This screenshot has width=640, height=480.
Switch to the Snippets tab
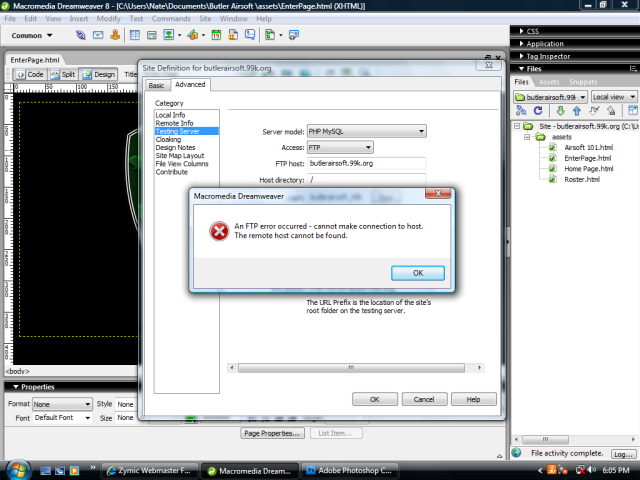[583, 82]
